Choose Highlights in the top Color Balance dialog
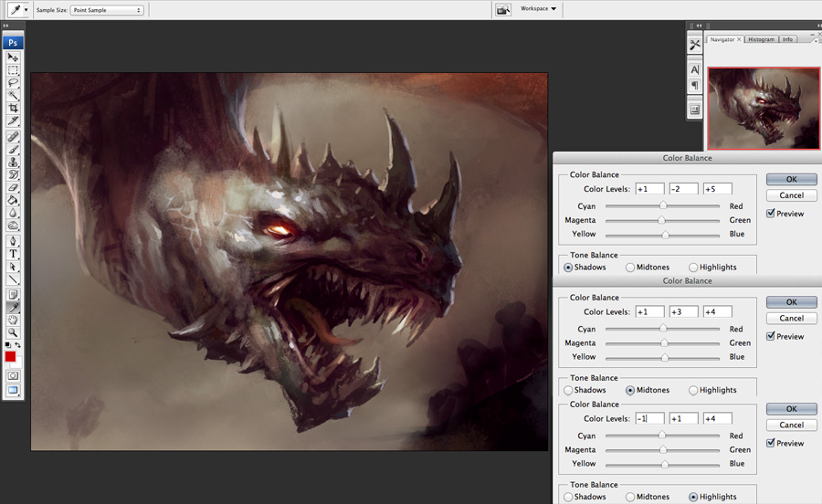 (712, 268)
